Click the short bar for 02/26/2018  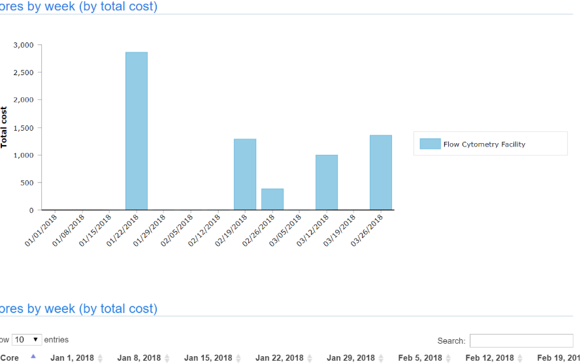tap(272, 199)
